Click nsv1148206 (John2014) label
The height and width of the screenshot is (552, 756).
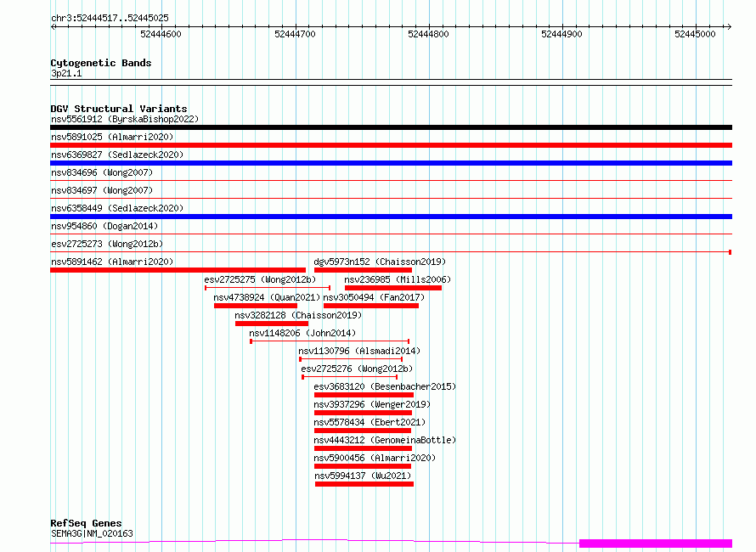pos(302,333)
